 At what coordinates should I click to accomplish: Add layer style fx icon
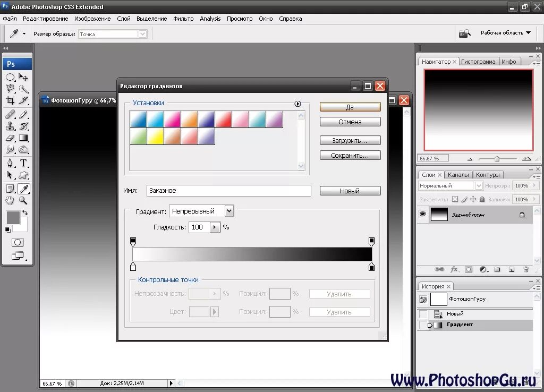pyautogui.click(x=454, y=269)
